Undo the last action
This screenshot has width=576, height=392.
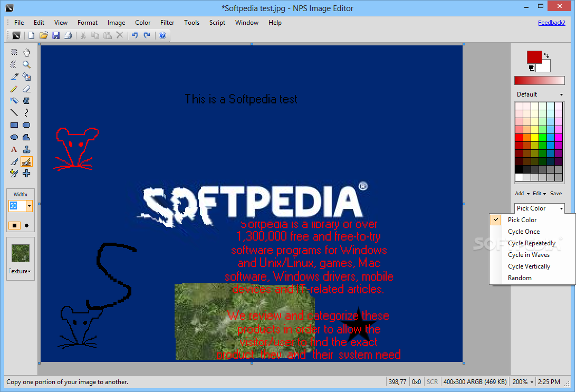point(135,35)
